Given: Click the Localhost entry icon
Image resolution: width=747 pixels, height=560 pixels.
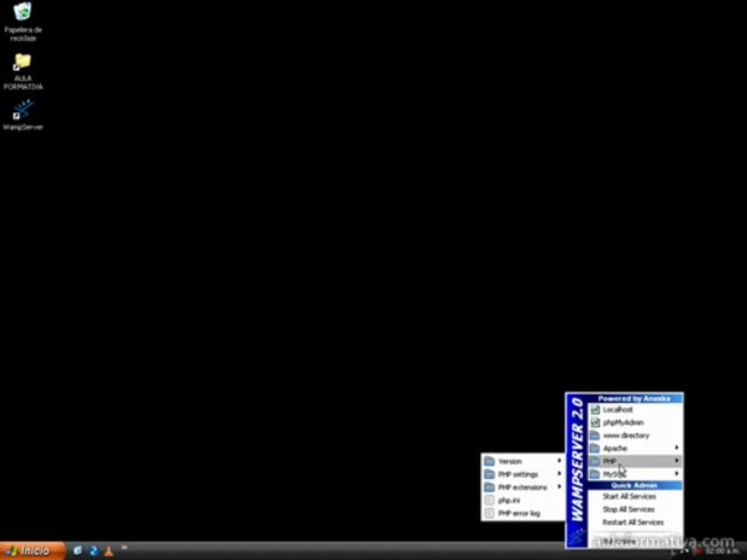Looking at the screenshot, I should (594, 410).
